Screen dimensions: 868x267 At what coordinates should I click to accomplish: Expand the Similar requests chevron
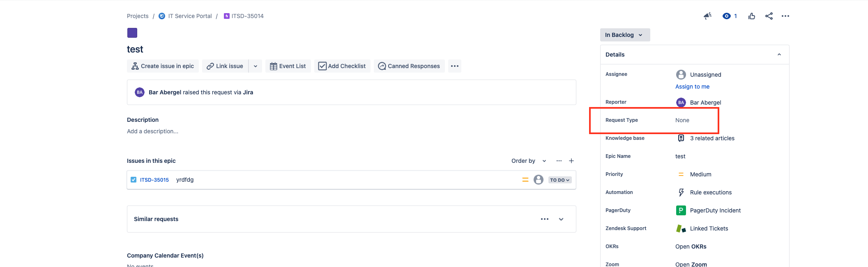coord(561,219)
